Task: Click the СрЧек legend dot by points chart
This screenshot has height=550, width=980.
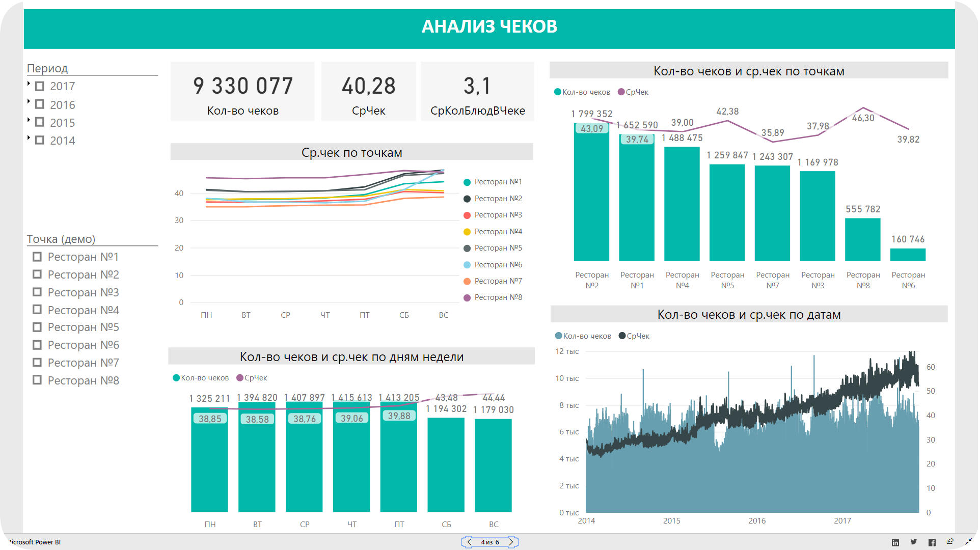Action: (x=621, y=92)
